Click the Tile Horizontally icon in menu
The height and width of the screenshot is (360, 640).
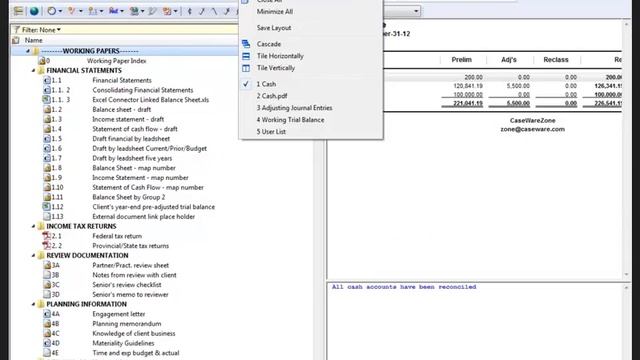click(x=246, y=56)
